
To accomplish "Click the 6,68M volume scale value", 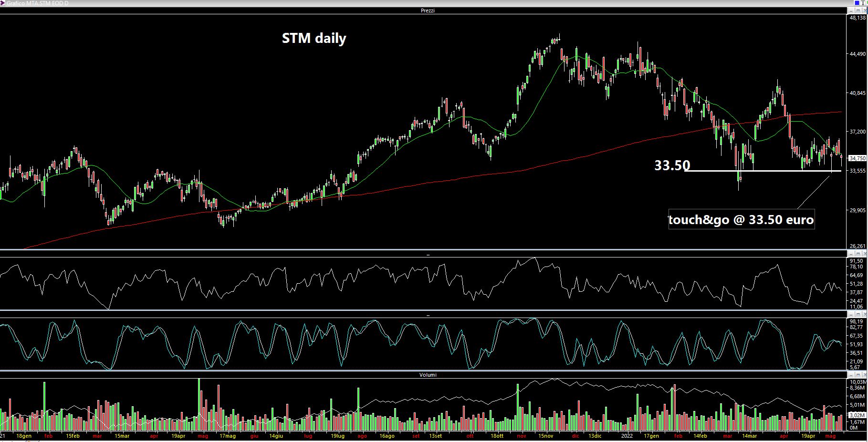I will [858, 396].
